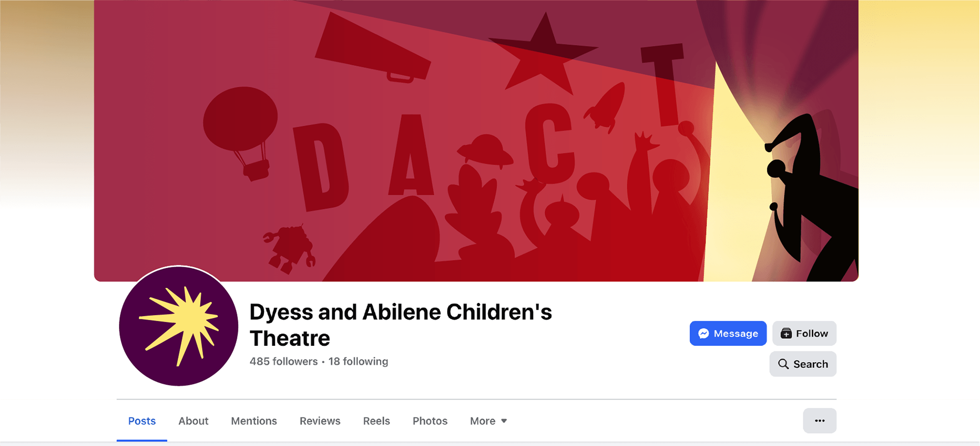The image size is (980, 446).
Task: View the red DACT cover photo
Action: (x=476, y=140)
